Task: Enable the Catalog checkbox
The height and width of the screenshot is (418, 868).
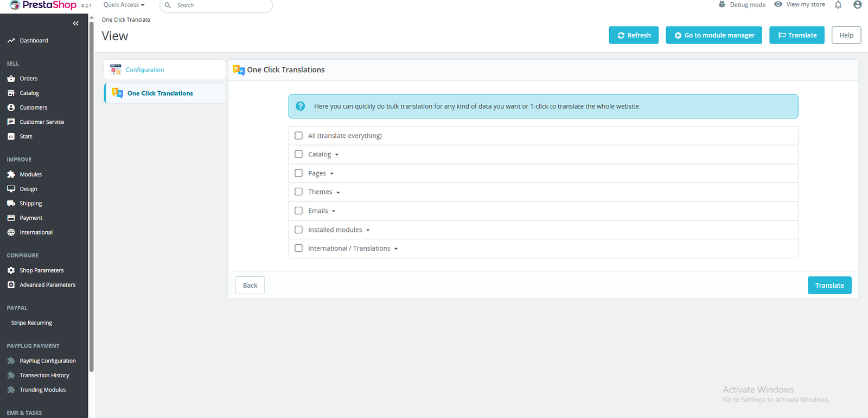Action: (x=298, y=154)
